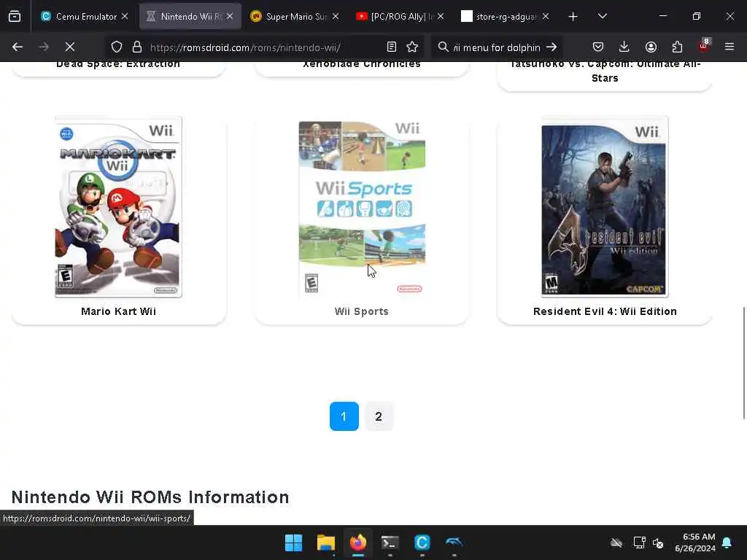This screenshot has width=747, height=560.
Task: Close the Cemu Emulator tab
Action: [x=125, y=16]
